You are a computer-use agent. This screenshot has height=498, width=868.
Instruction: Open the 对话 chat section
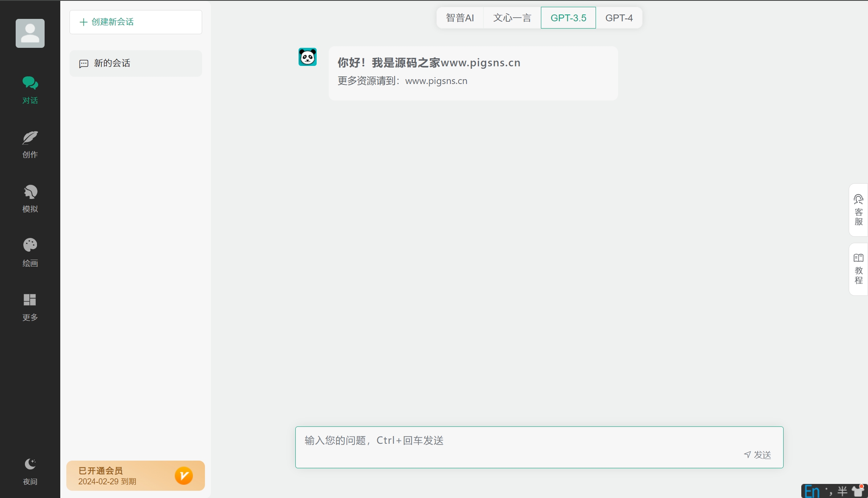point(30,90)
